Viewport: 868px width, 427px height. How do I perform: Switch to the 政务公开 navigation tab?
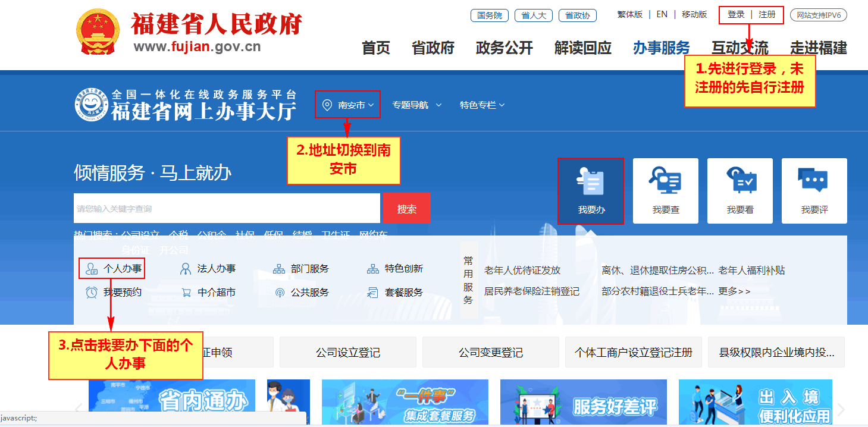504,48
